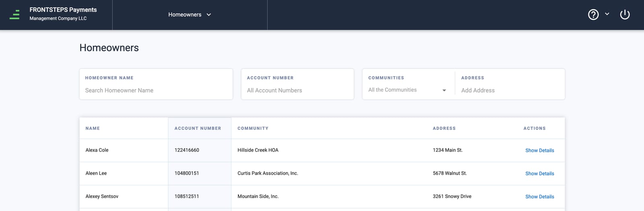The width and height of the screenshot is (644, 211).
Task: Select the Alexa Cole name cell
Action: click(97, 150)
